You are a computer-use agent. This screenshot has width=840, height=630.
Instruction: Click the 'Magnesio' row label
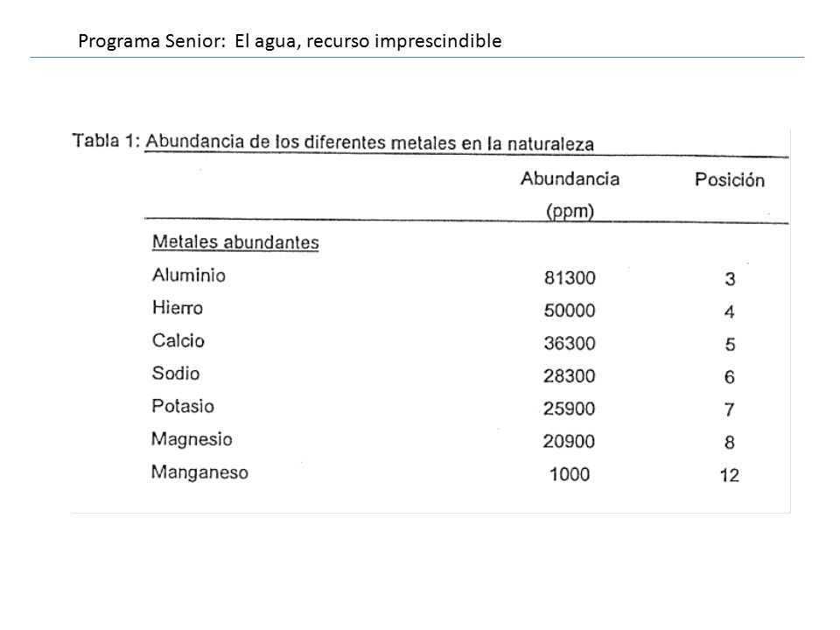[x=192, y=439]
